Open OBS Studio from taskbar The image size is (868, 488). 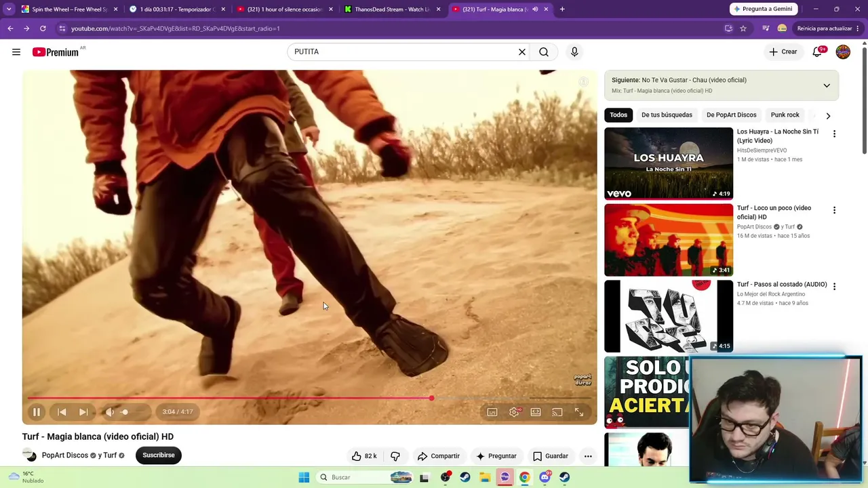(445, 477)
